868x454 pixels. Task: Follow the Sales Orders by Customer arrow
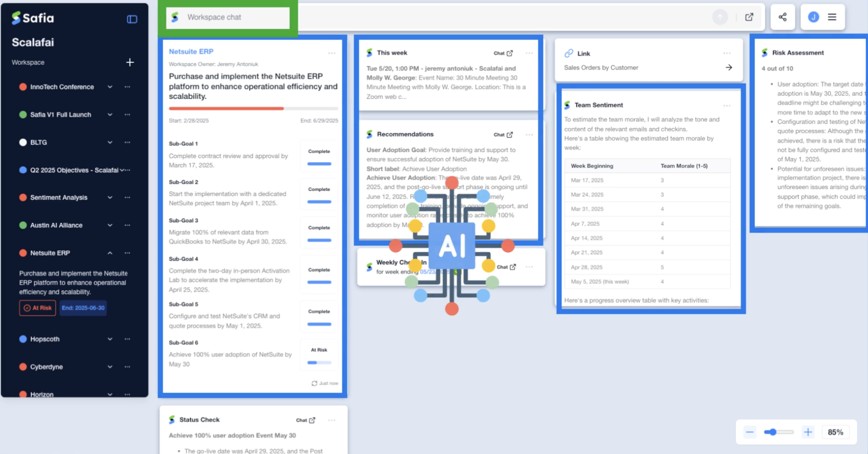[728, 67]
